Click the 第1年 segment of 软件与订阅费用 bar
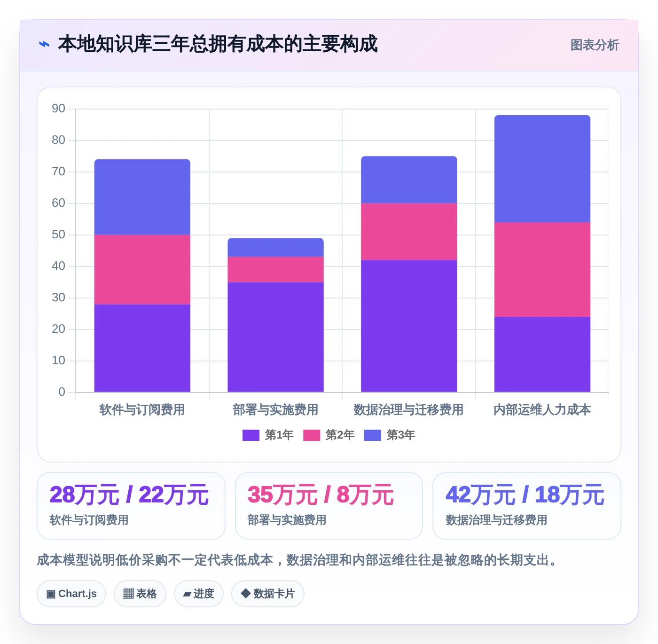 [142, 348]
